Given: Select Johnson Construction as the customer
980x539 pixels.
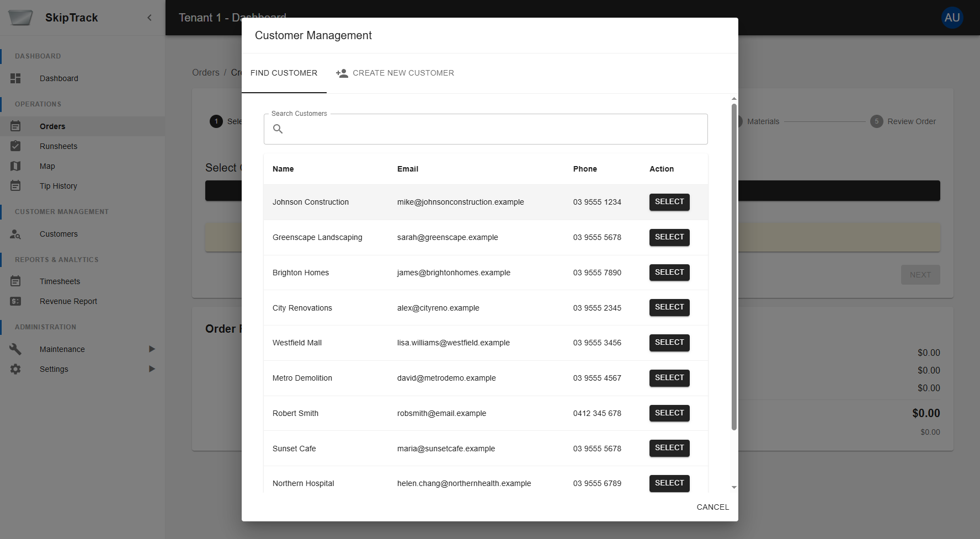Looking at the screenshot, I should pyautogui.click(x=669, y=202).
